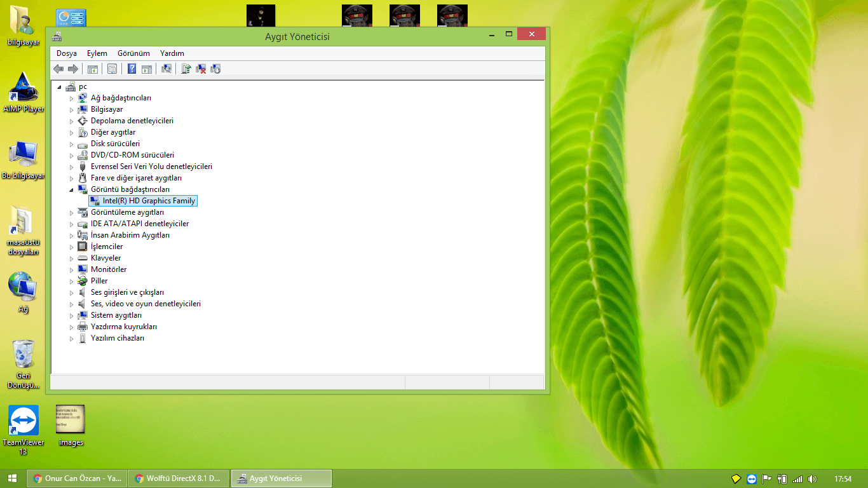868x488 pixels.
Task: Click the yellow tag tray icon
Action: (736, 478)
